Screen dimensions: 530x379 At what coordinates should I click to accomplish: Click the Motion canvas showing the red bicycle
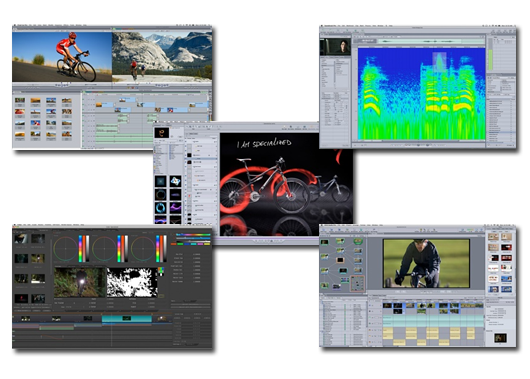click(x=286, y=184)
